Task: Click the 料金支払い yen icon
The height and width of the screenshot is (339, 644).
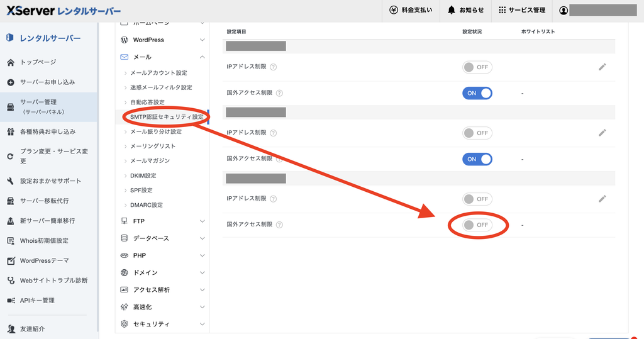Action: point(394,10)
